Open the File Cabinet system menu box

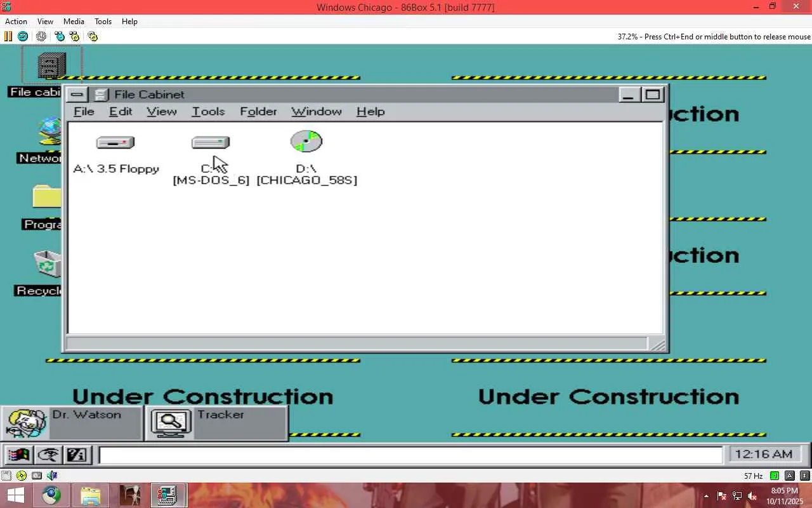click(x=77, y=95)
